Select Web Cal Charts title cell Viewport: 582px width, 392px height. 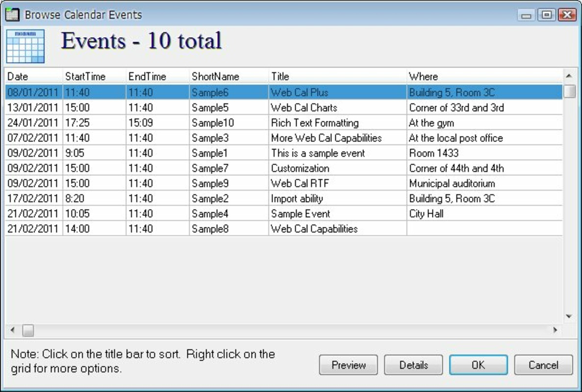(x=337, y=107)
